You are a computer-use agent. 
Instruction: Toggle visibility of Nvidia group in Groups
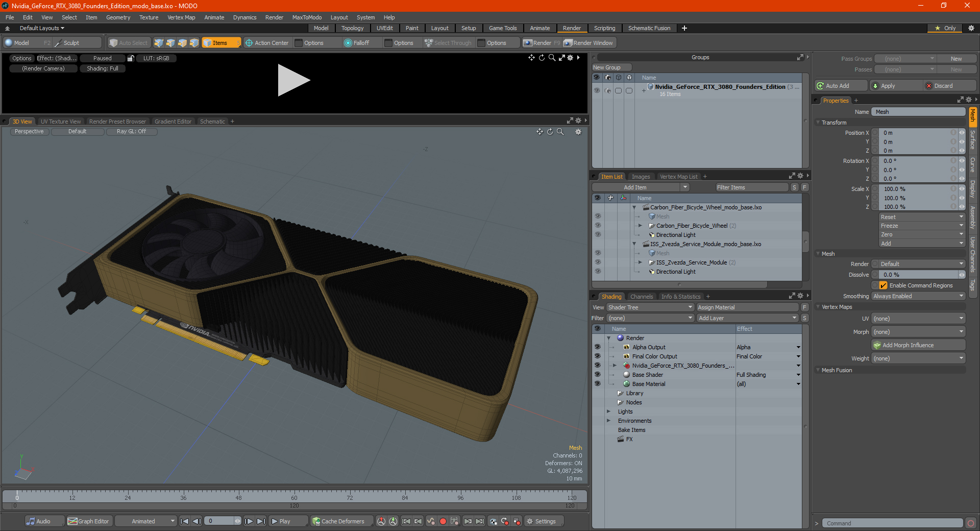click(x=597, y=90)
